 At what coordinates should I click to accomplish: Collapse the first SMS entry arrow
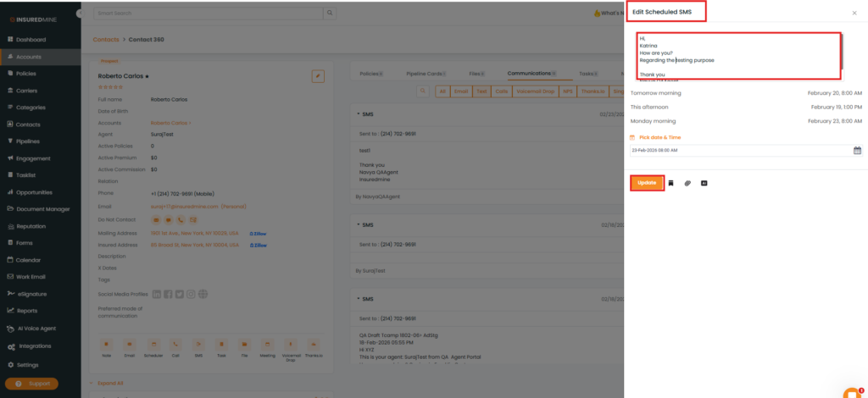coord(358,113)
